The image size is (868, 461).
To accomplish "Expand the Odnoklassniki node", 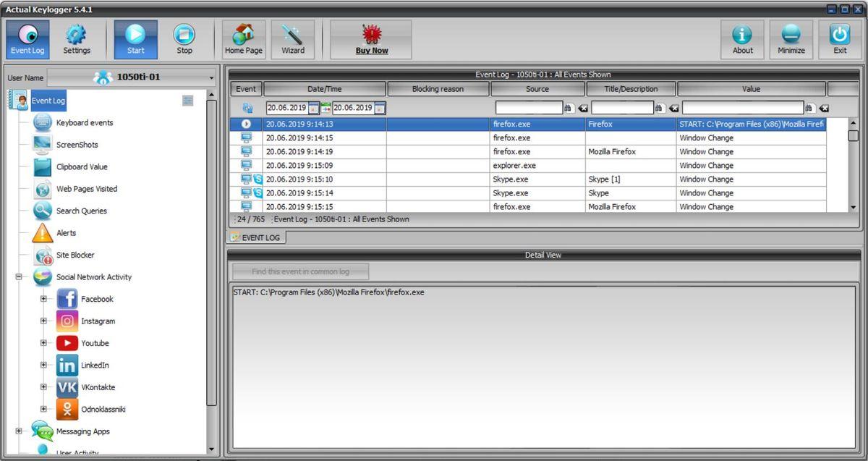I will [43, 410].
